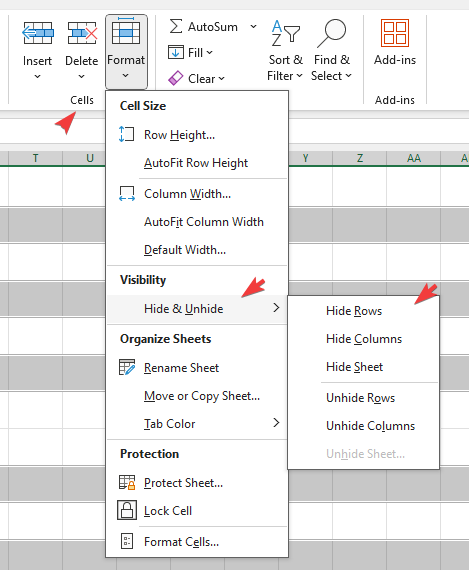Select column Z header

point(359,158)
